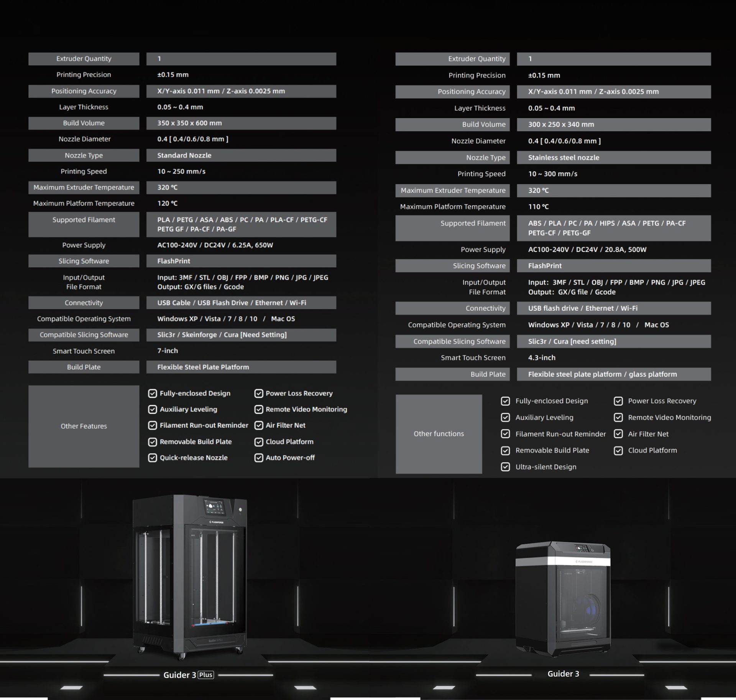Click the "10 ~ 250 mm/s" printing speed

pyautogui.click(x=181, y=171)
